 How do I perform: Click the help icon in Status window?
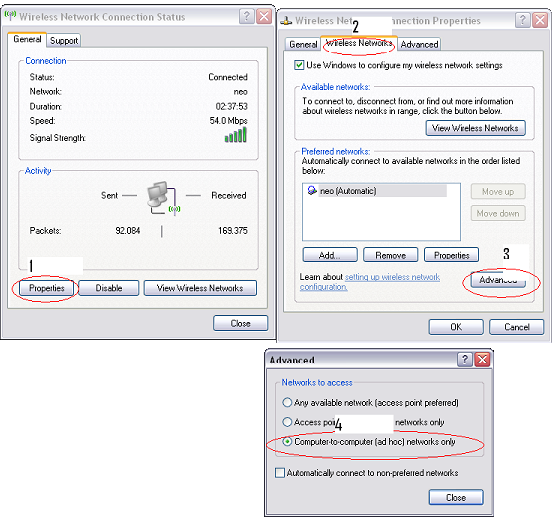[x=247, y=16]
